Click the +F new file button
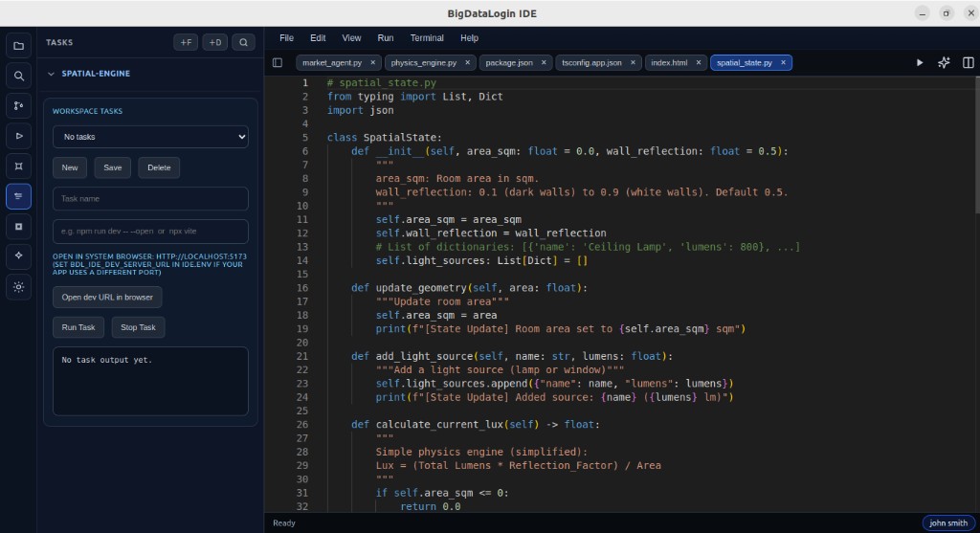Screen dimensions: 980x533 (186, 42)
